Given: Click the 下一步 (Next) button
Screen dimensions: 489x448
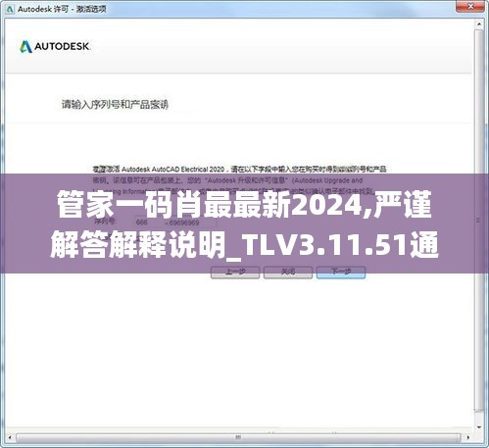Looking at the screenshot, I should [x=341, y=273].
